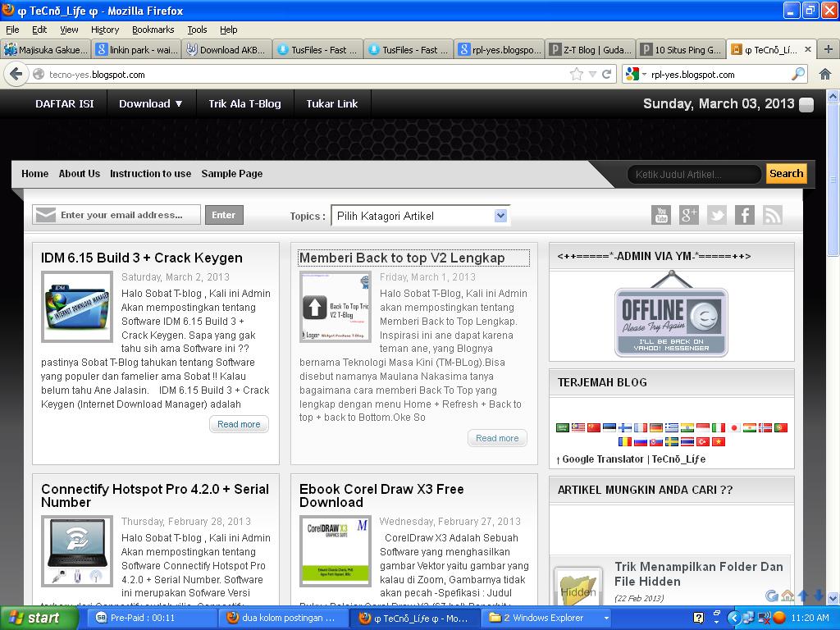Translate blog using the Saudi Arabia flag
The image size is (840, 630).
[x=563, y=427]
